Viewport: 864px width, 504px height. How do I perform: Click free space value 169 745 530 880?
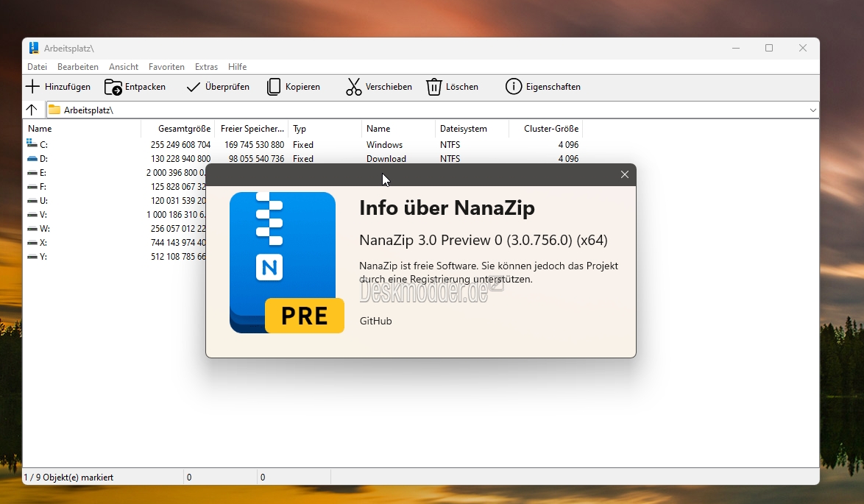coord(255,145)
